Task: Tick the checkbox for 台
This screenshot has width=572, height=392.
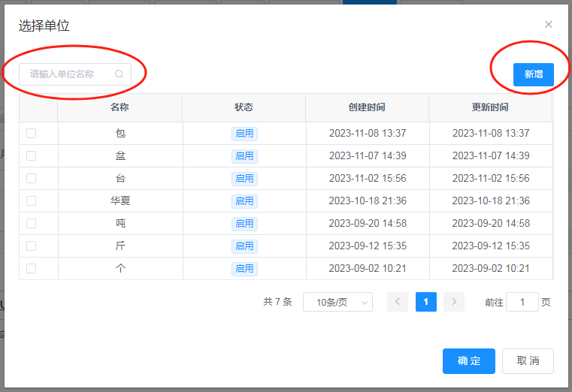Action: [32, 179]
